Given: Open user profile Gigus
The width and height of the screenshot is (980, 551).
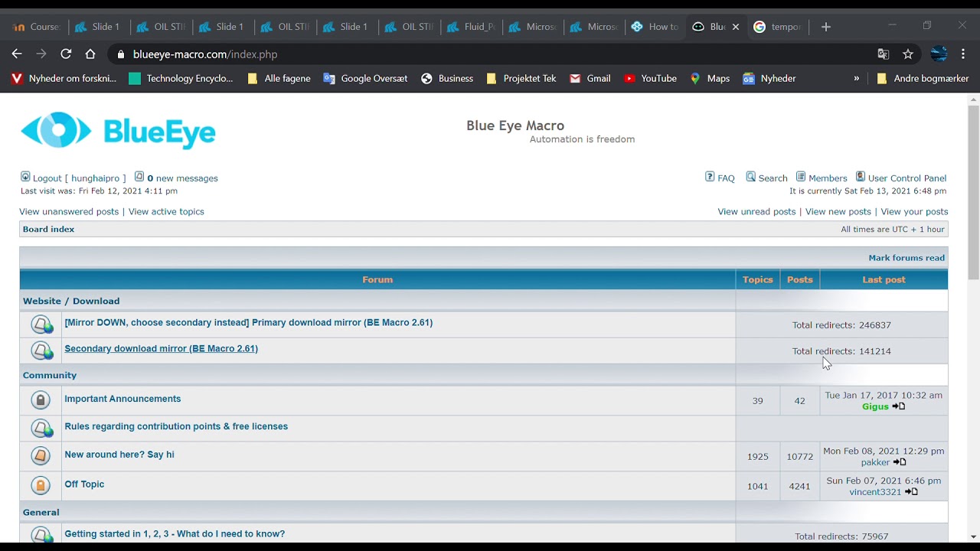Looking at the screenshot, I should pos(875,406).
